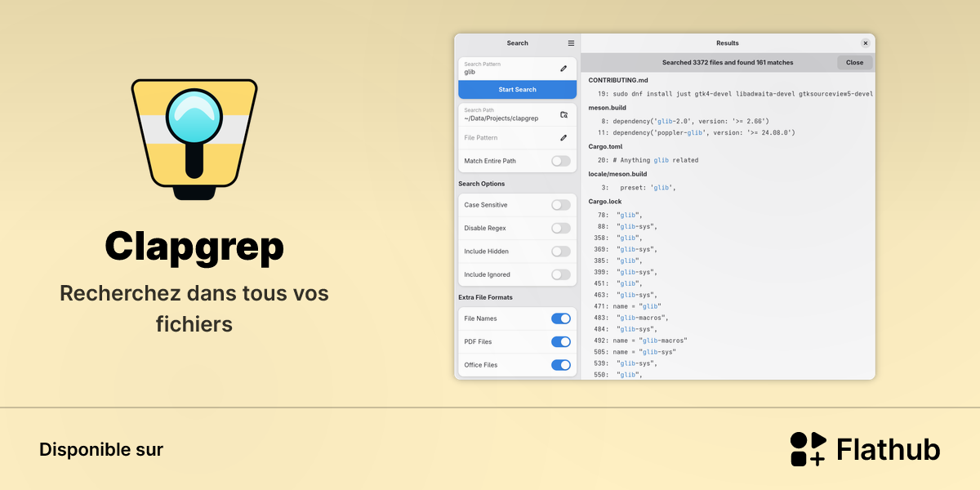Screen dimensions: 980x490
Task: Click the Search Path field
Action: pos(518,114)
